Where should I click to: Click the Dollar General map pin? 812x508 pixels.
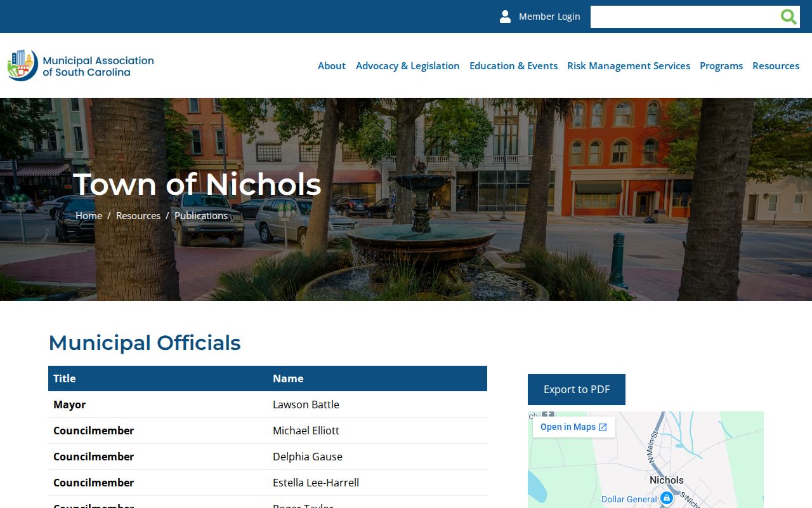(x=666, y=498)
